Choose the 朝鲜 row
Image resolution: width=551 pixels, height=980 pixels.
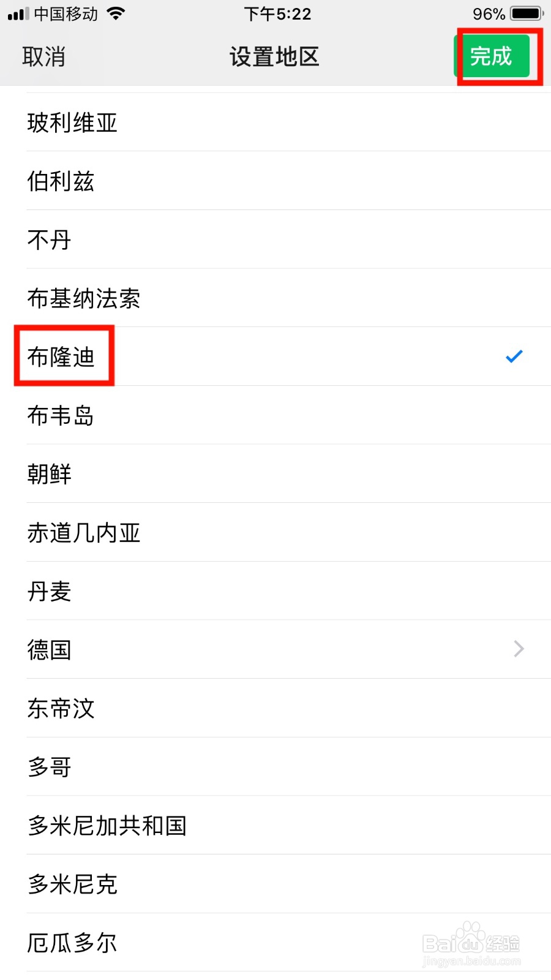(275, 474)
